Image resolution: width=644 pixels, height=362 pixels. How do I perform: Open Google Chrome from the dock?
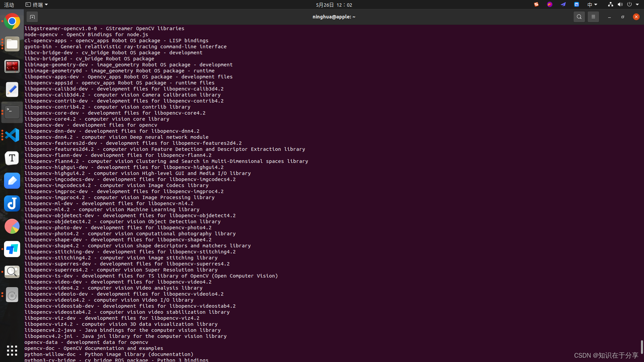point(12,21)
